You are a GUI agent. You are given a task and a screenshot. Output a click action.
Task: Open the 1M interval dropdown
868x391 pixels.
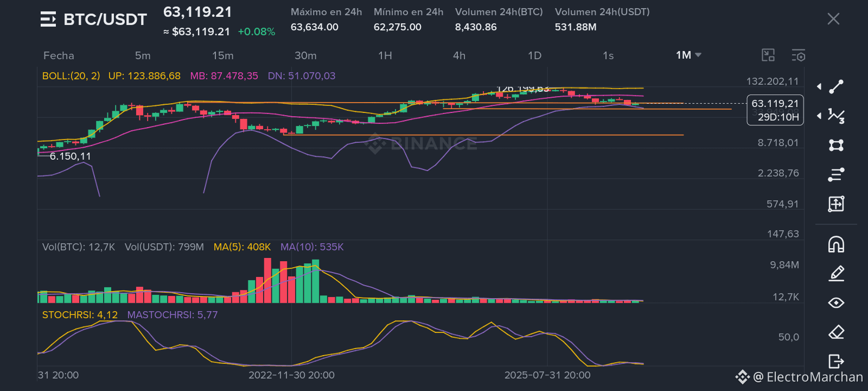(x=688, y=55)
